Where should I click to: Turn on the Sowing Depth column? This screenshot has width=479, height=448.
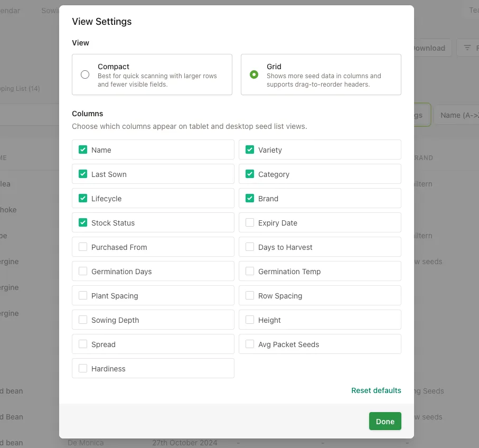pyautogui.click(x=83, y=320)
